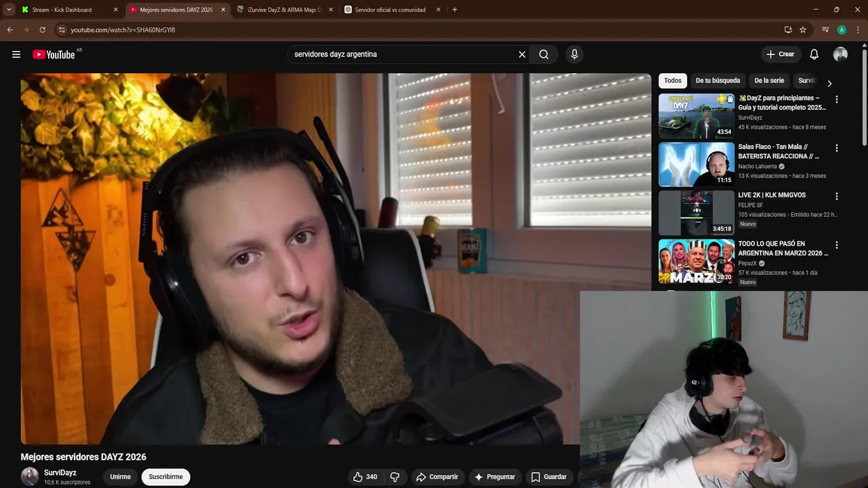Image resolution: width=868 pixels, height=488 pixels.
Task: Close the Stream - Kick Dashboard tab
Action: [115, 9]
